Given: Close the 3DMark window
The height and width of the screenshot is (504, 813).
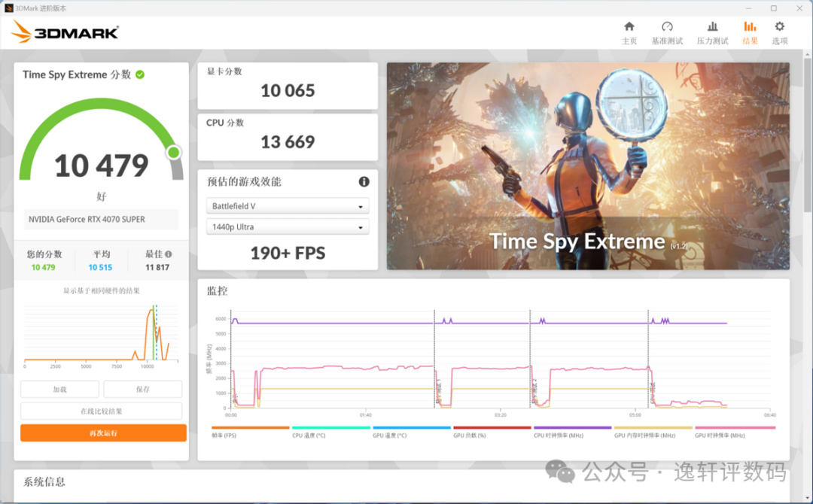Looking at the screenshot, I should (799, 8).
